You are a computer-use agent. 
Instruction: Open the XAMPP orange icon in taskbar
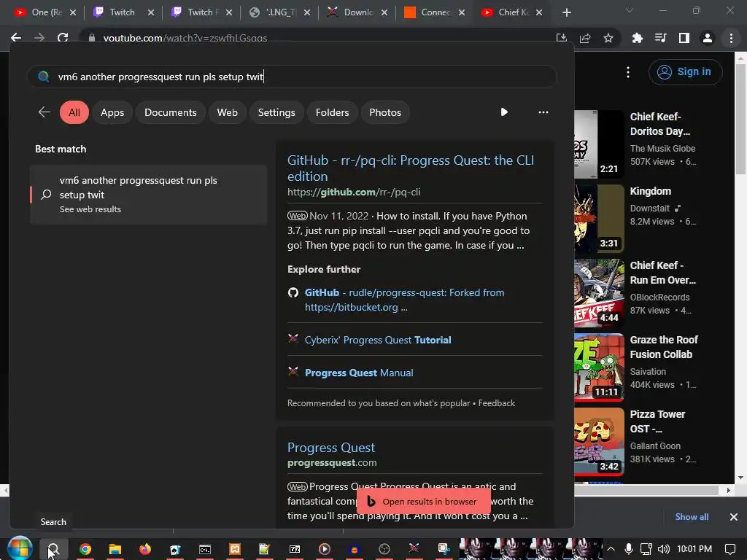point(235,549)
